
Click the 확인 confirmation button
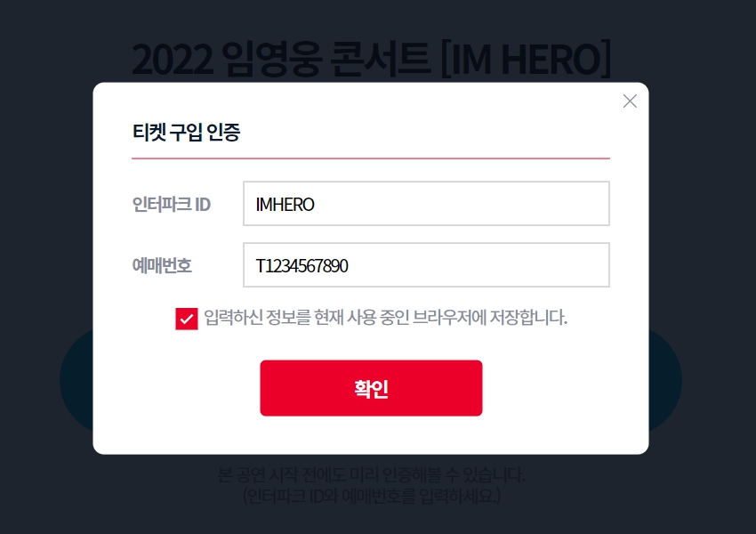pos(371,387)
